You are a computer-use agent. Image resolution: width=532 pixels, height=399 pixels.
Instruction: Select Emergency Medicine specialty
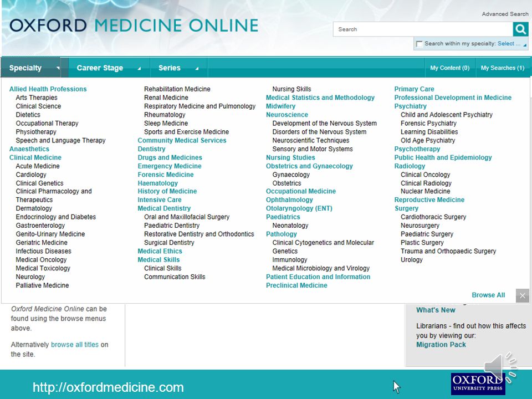170,166
